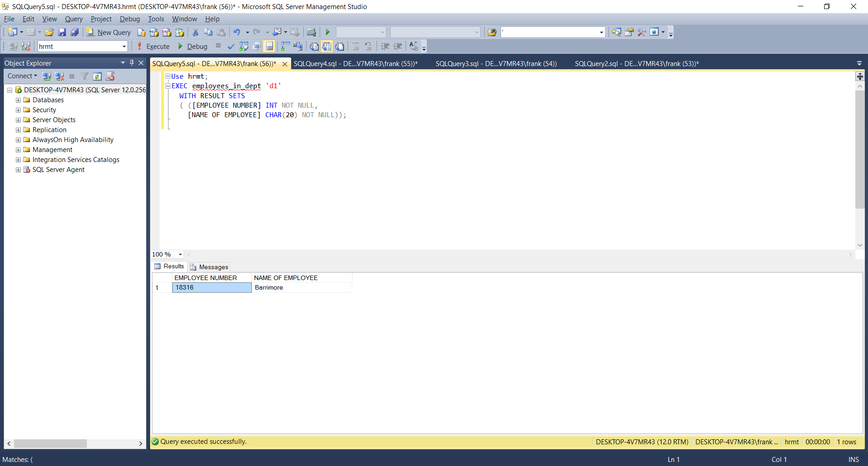
Task: Click the Object Explorer Refresh icon
Action: (x=97, y=76)
